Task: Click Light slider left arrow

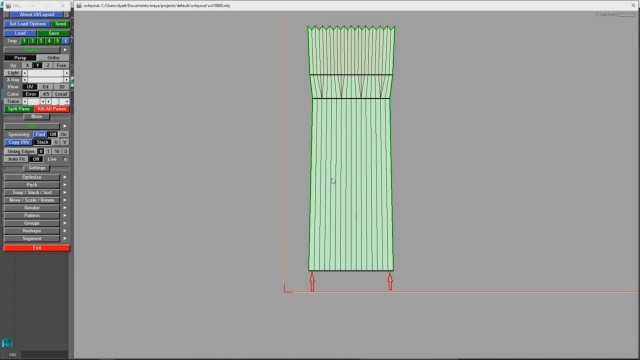Action: tap(25, 73)
